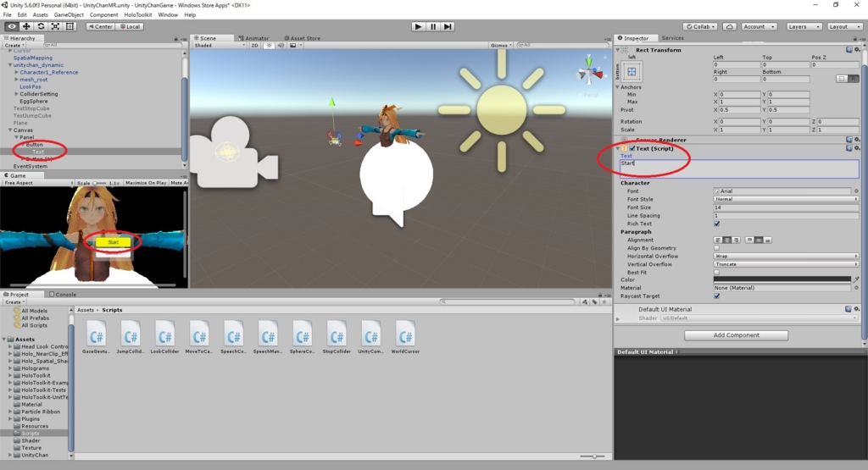The image size is (868, 470).
Task: Open the Layers dropdown
Action: pyautogui.click(x=804, y=26)
